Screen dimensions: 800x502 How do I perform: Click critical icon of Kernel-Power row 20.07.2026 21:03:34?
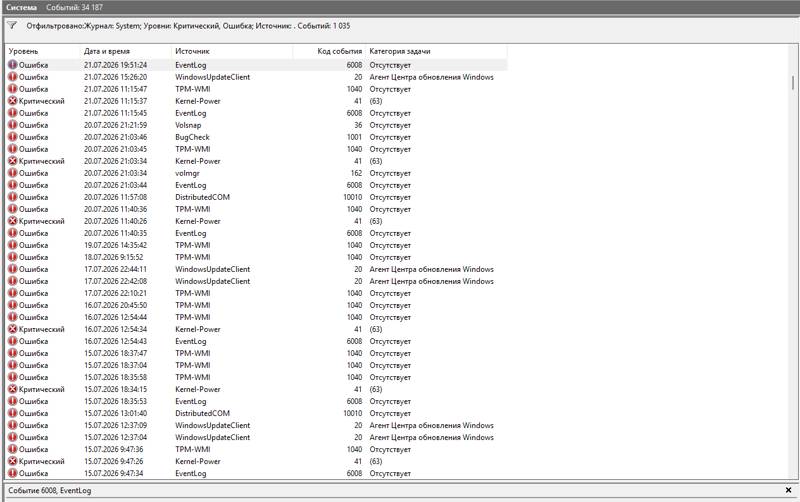point(13,161)
